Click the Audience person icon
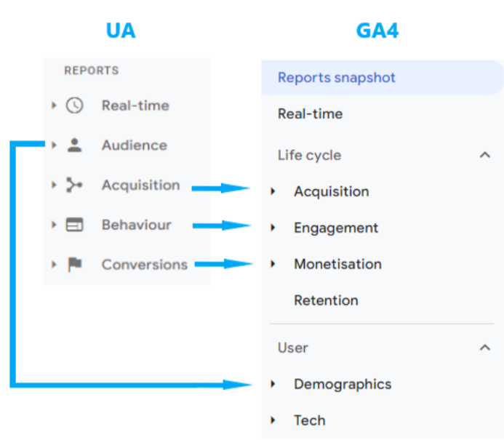The height and width of the screenshot is (440, 504). pos(74,145)
